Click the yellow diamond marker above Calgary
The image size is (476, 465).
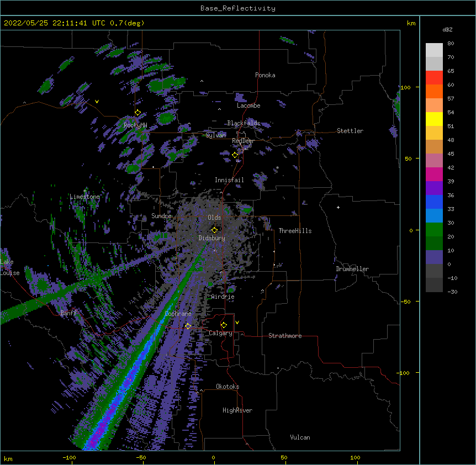(x=224, y=325)
